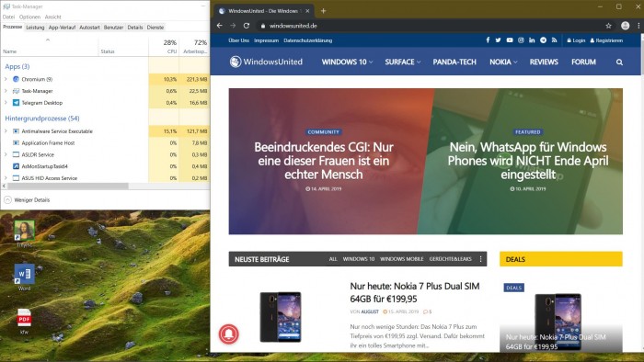This screenshot has width=644, height=362.
Task: Switch to the Details tab
Action: pyautogui.click(x=135, y=28)
